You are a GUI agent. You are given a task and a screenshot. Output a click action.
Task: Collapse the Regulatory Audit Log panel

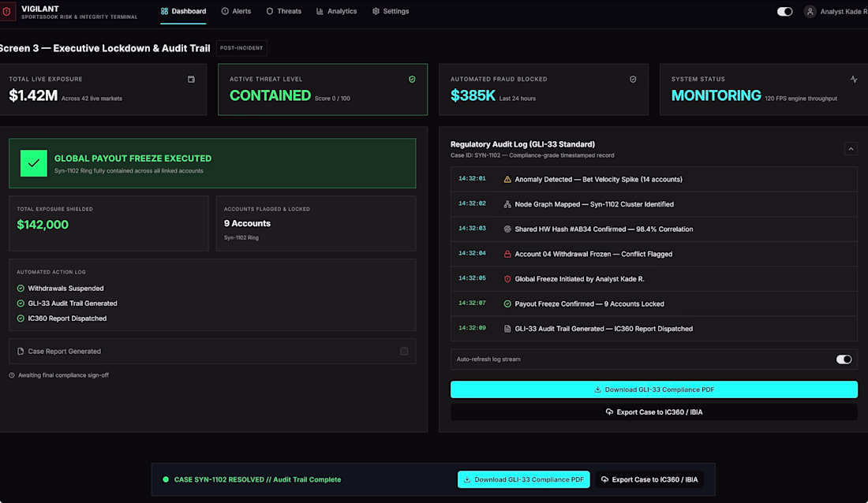click(x=851, y=149)
